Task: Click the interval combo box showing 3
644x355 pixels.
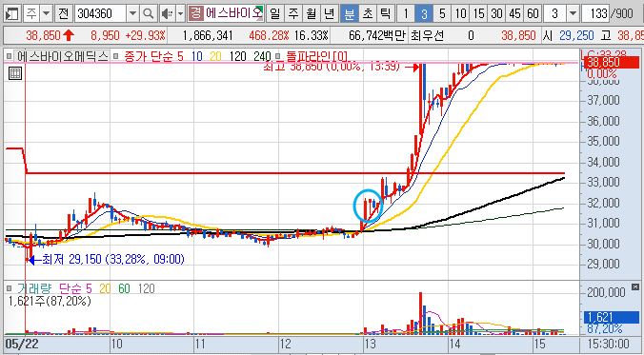Action: 555,14
